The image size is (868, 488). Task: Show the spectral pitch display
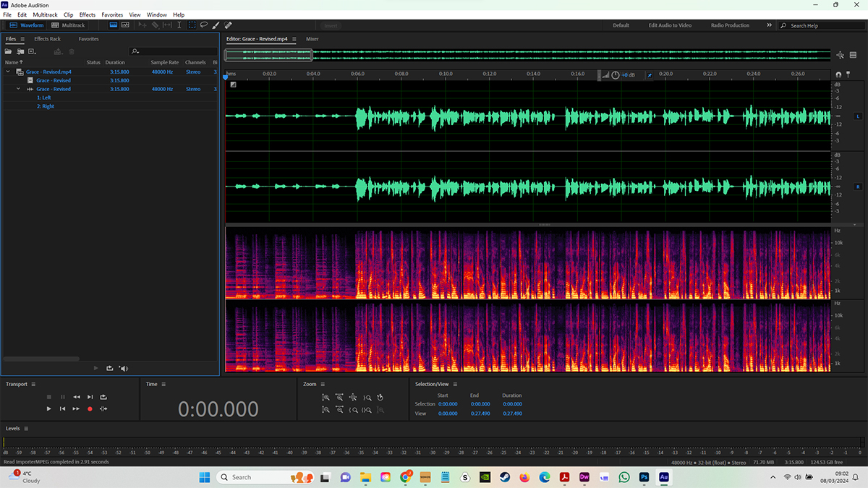pos(125,25)
